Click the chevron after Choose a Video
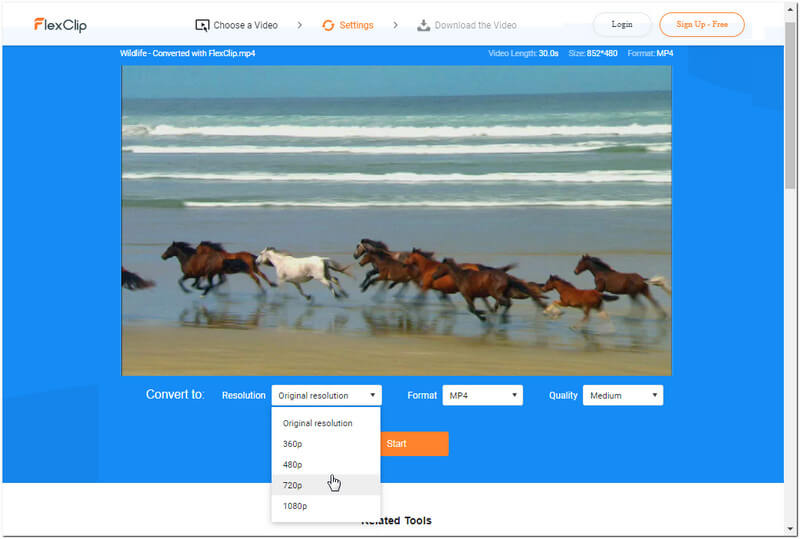This screenshot has width=800, height=539. coord(299,25)
